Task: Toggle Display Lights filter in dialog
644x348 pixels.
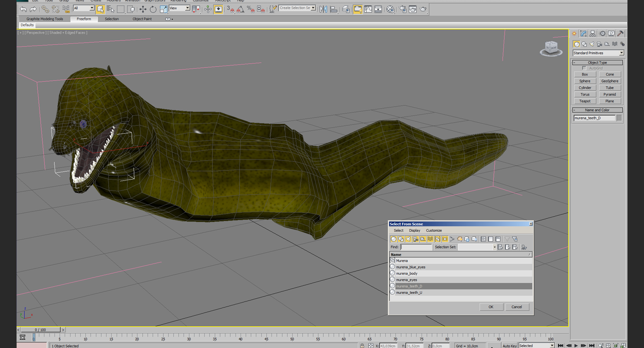Action: (408, 239)
